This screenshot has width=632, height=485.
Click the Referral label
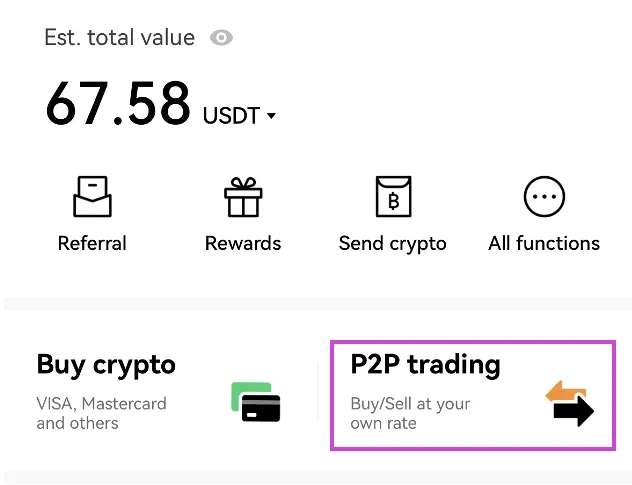[92, 243]
